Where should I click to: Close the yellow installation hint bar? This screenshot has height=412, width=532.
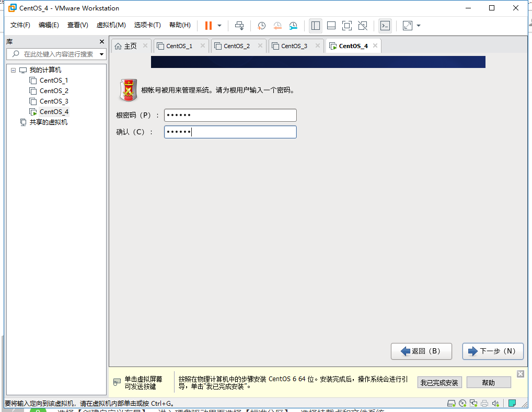[x=521, y=374]
